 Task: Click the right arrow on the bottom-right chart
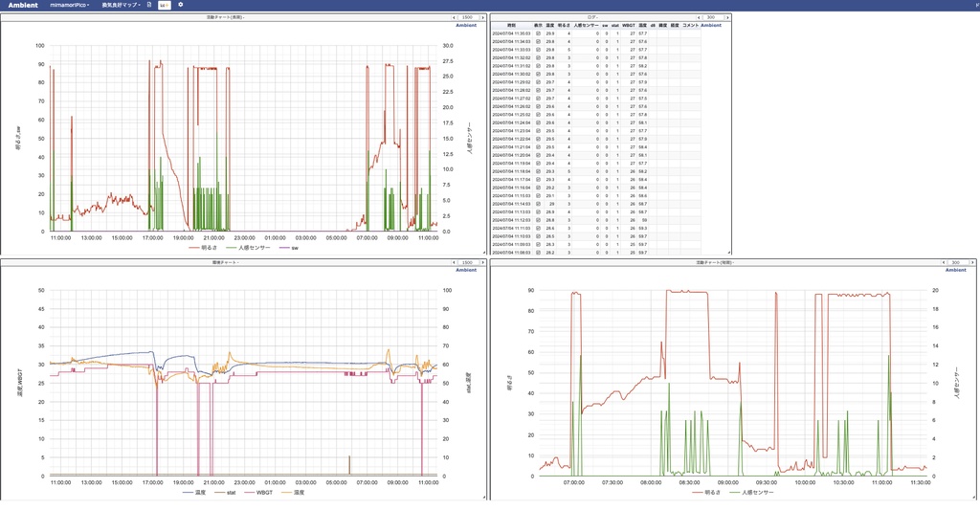tap(971, 262)
